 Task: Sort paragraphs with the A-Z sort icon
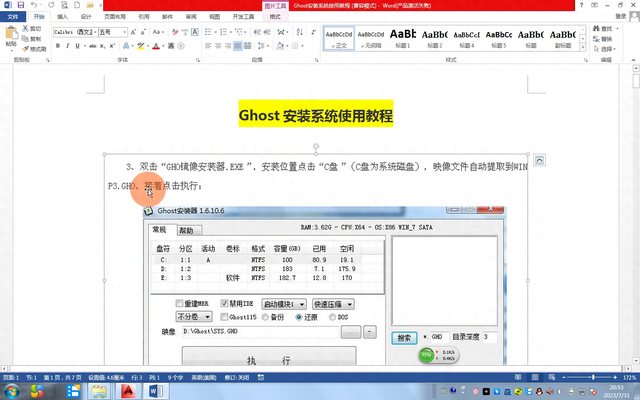[300, 32]
